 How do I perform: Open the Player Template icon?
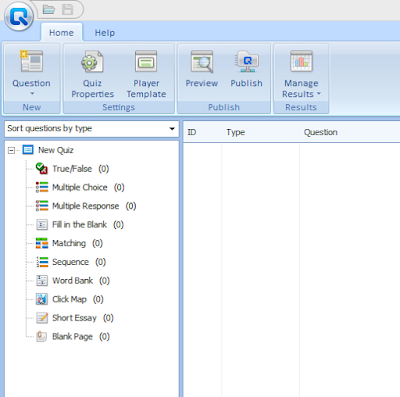[x=146, y=61]
